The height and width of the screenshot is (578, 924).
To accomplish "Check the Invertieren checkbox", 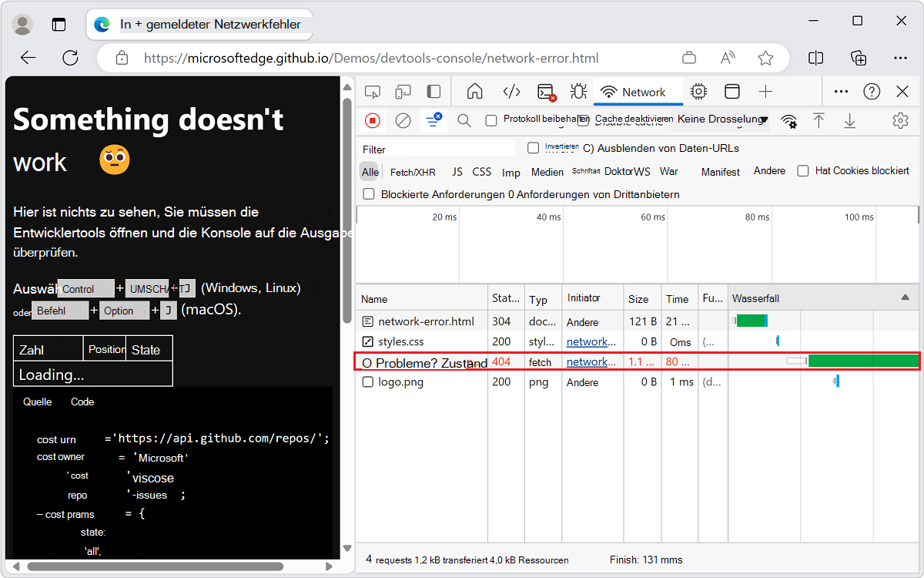I will pyautogui.click(x=533, y=148).
